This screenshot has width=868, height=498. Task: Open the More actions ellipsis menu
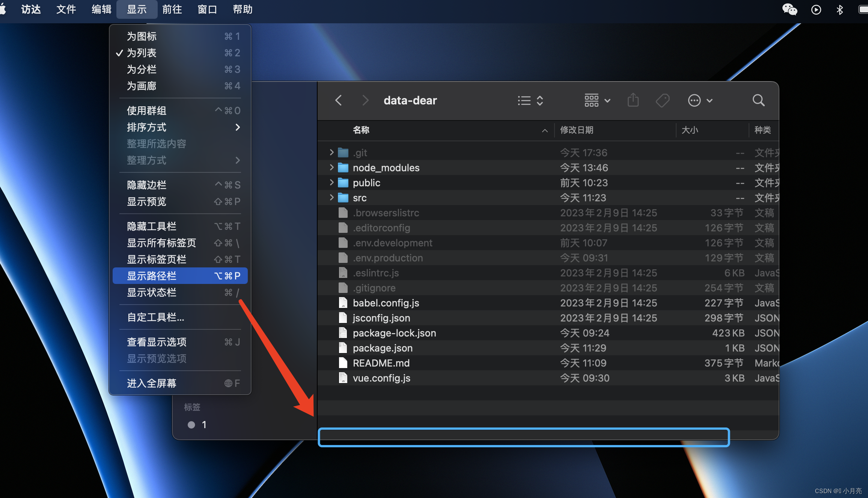pyautogui.click(x=700, y=100)
